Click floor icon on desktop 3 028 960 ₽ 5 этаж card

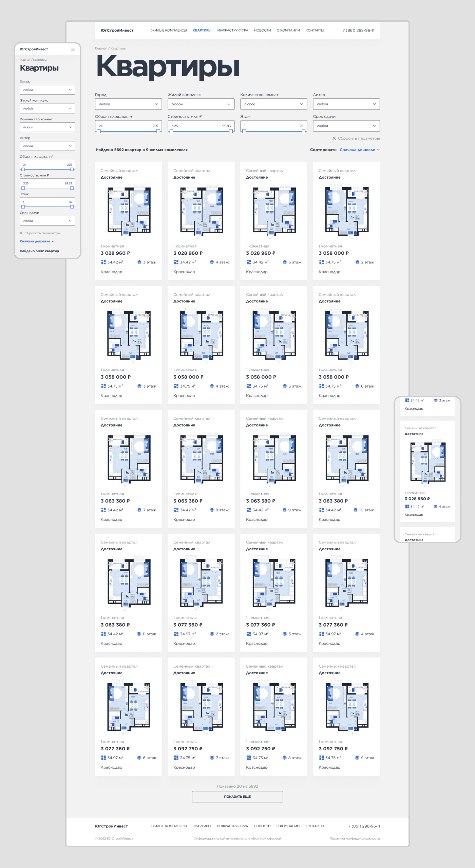point(285,262)
